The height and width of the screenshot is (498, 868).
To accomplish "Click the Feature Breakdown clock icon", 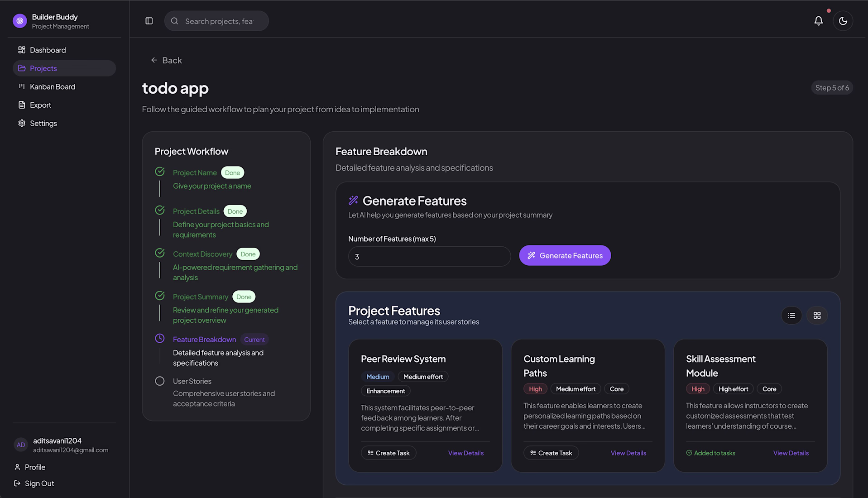I will tap(160, 339).
